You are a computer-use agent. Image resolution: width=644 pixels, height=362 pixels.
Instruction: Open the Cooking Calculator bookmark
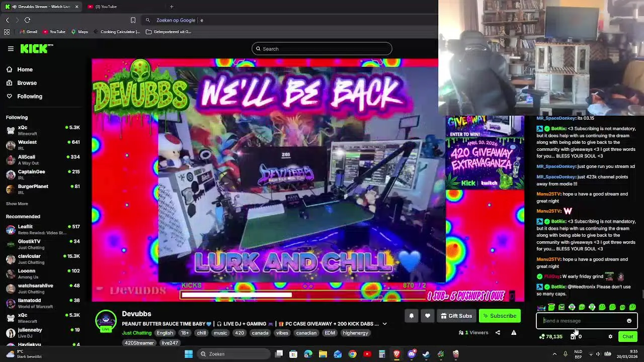(x=116, y=32)
